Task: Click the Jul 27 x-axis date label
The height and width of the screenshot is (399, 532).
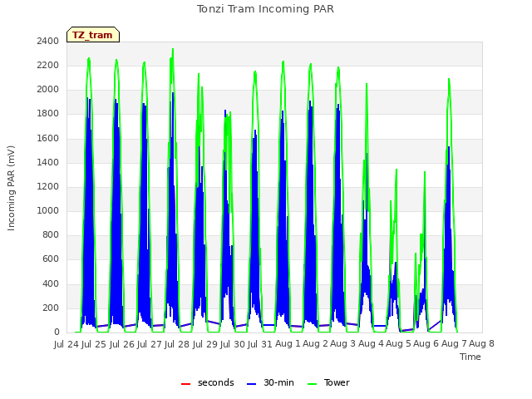Action: [x=150, y=344]
